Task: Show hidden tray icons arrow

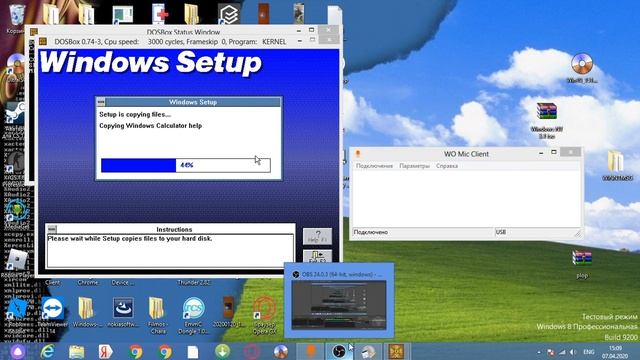Action: (539, 352)
